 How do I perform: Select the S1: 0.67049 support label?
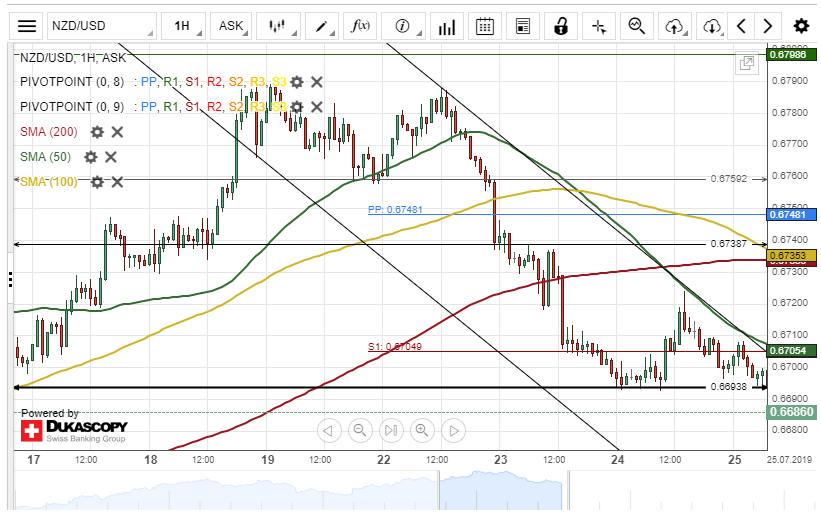395,346
